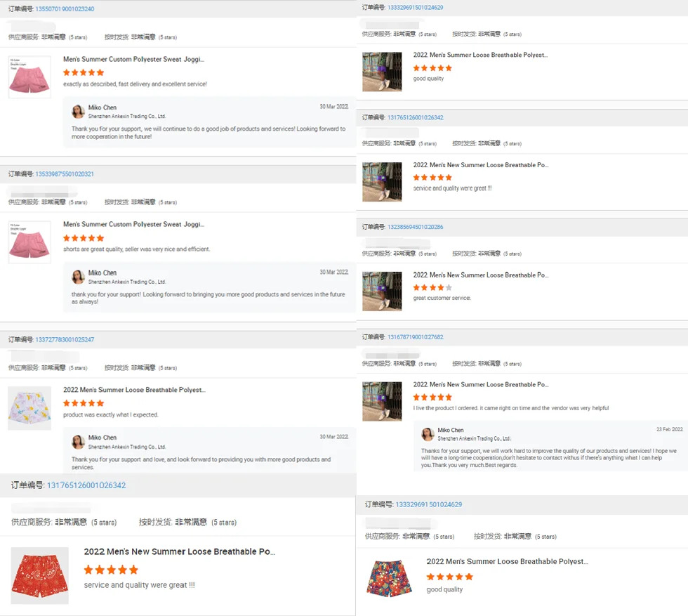Click star rating above 'service and quality were great' bottom review
This screenshot has height=616, width=688.
(111, 570)
